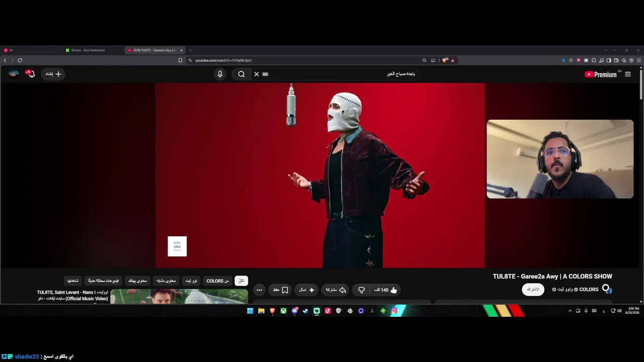Open File Explorer from the taskbar

[x=261, y=311]
